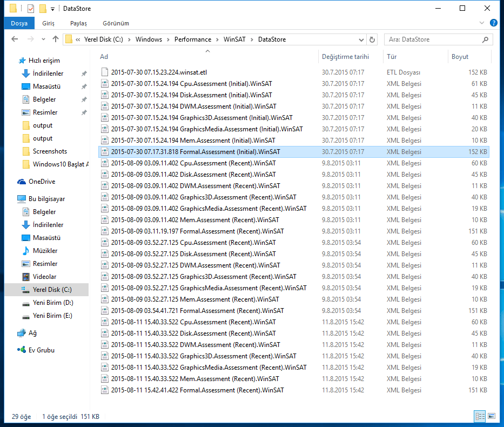Click the Up one level arrow
Viewport: 504px width, 427px height.
56,39
